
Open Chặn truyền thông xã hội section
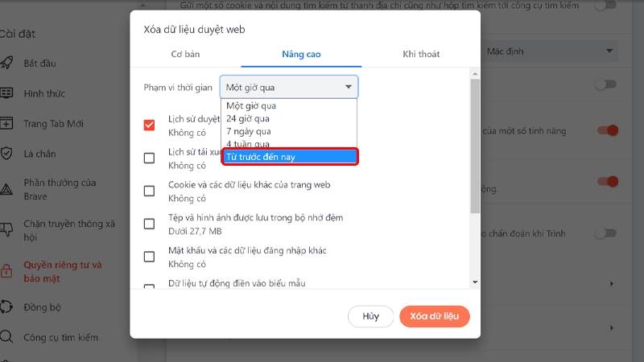[x=69, y=230]
